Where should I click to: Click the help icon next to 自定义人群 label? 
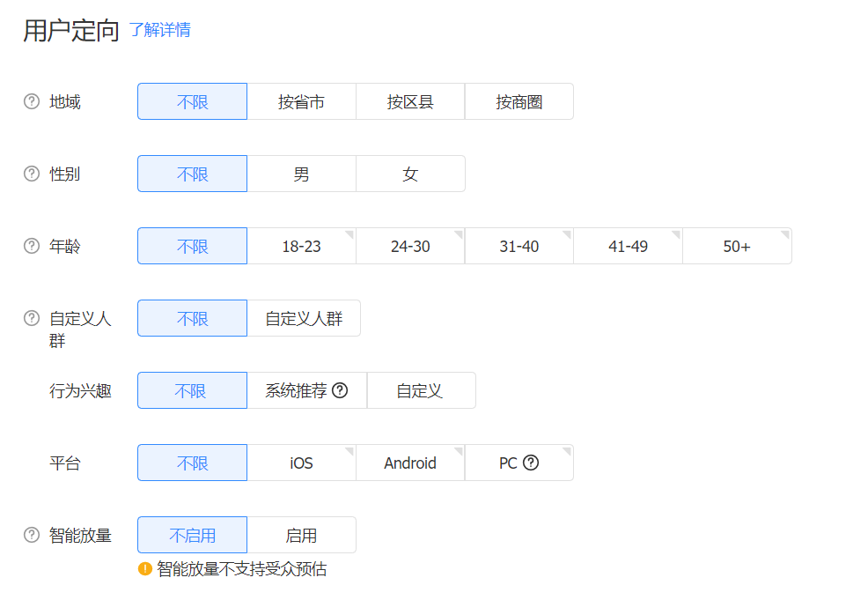pos(32,318)
